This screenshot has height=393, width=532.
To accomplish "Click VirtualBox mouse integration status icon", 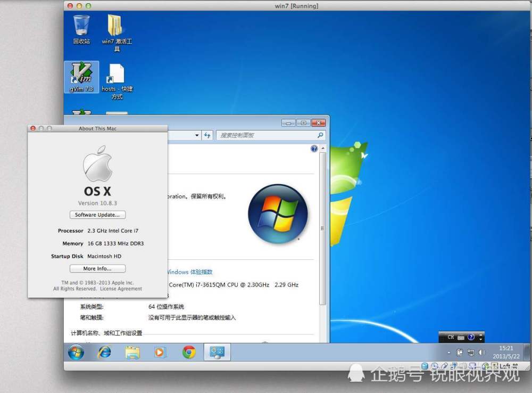I will (x=485, y=366).
